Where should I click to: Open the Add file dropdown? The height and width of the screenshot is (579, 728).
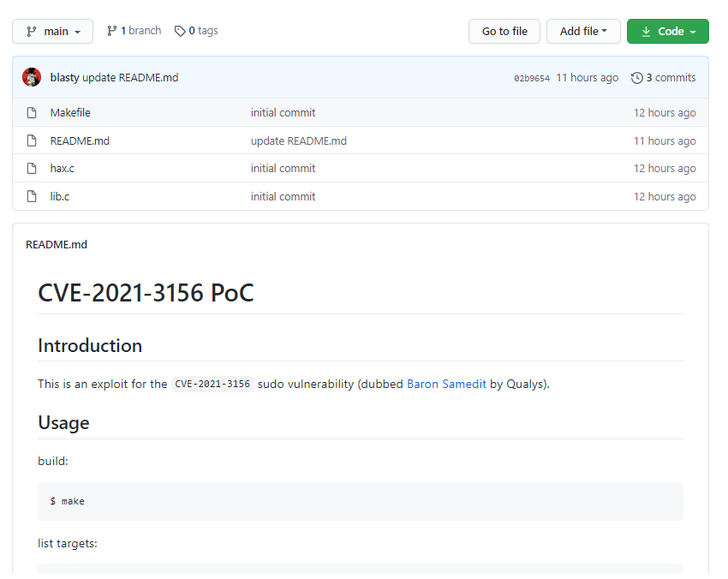(x=583, y=31)
